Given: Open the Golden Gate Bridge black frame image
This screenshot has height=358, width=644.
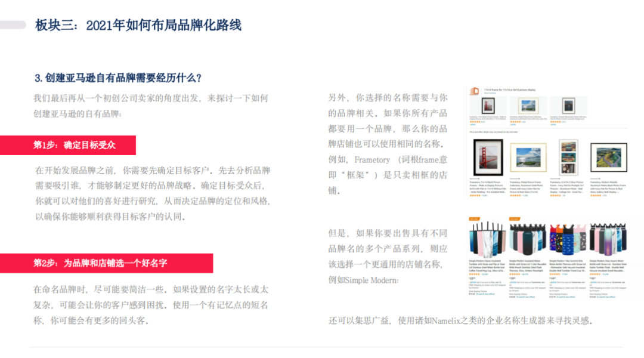Looking at the screenshot, I should (488, 158).
